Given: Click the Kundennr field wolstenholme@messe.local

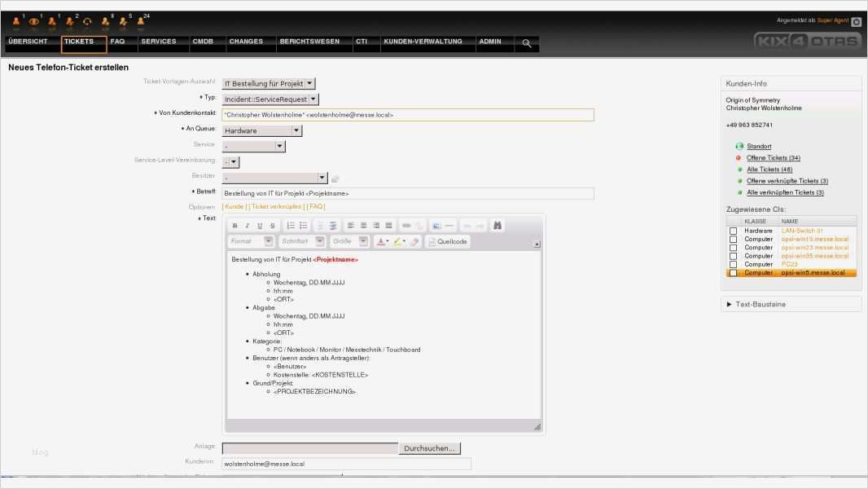Looking at the screenshot, I should [347, 464].
